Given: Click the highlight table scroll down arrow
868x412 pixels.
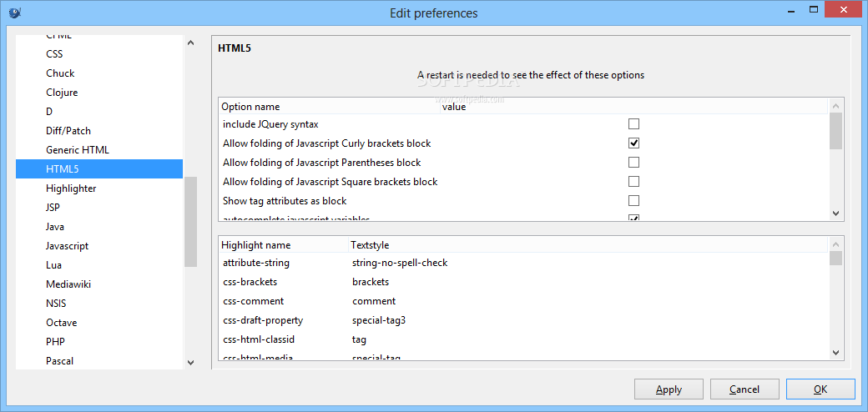Looking at the screenshot, I should [x=836, y=352].
